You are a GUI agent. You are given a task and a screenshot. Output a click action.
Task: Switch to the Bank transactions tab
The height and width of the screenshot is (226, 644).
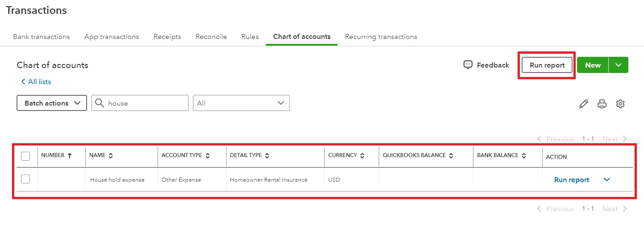(x=42, y=37)
